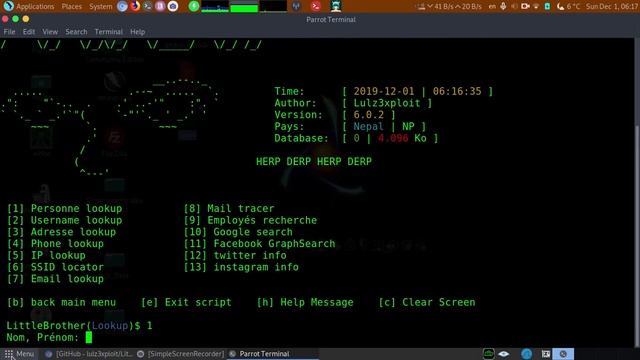The image size is (640, 360).
Task: Click the '[3] Adresse lookup' text
Action: [61, 232]
